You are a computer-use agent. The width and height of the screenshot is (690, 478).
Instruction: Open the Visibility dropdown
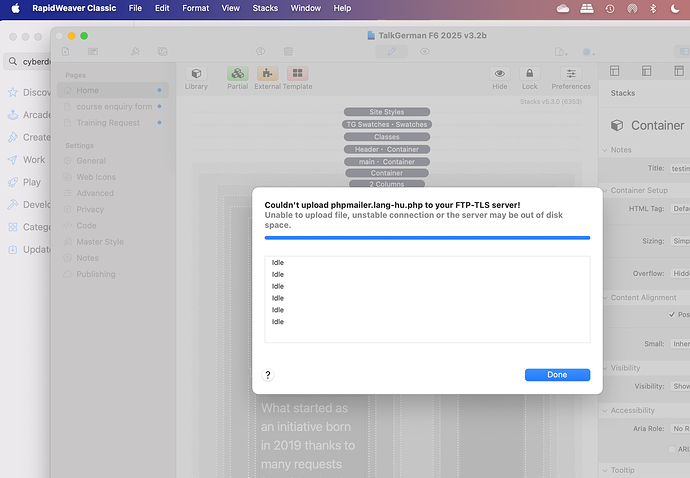coord(680,386)
